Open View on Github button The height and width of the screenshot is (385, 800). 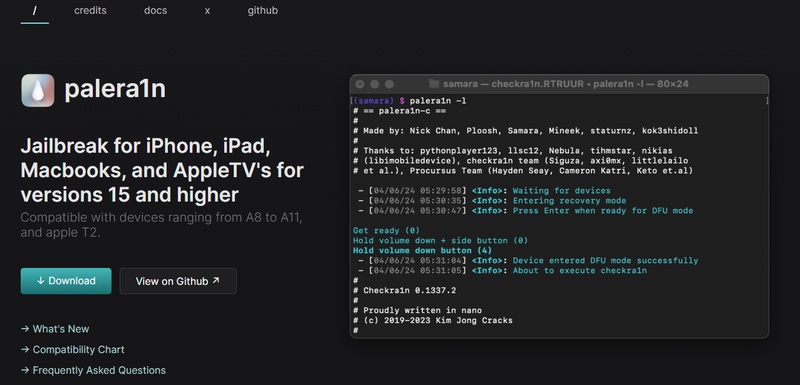[x=178, y=281]
